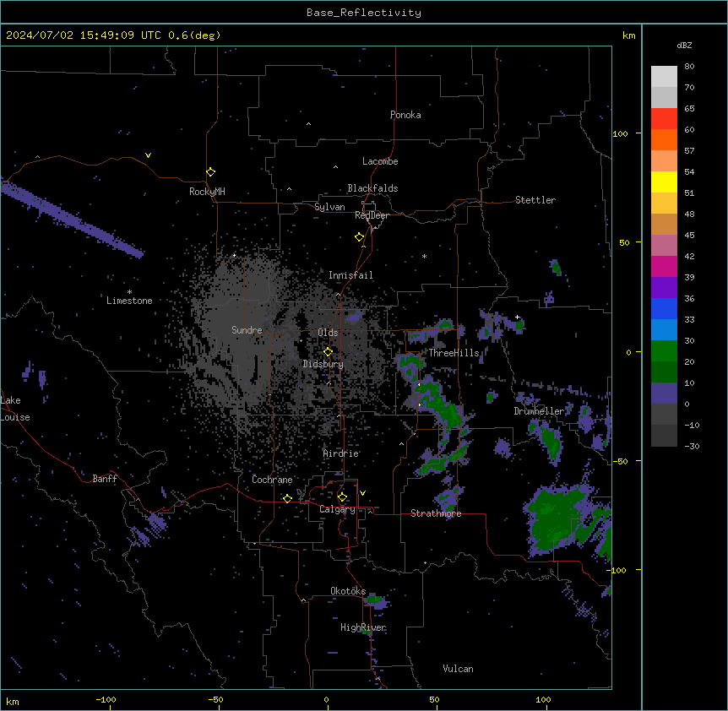Screen dimensions: 728x711
Task: Click the Base_Reflectivity title
Action: pyautogui.click(x=364, y=13)
